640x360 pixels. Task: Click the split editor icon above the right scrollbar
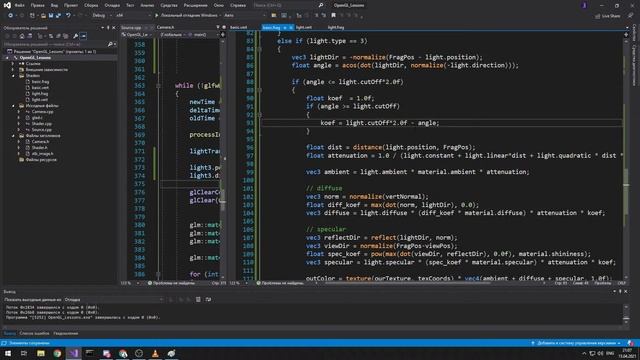(x=626, y=35)
